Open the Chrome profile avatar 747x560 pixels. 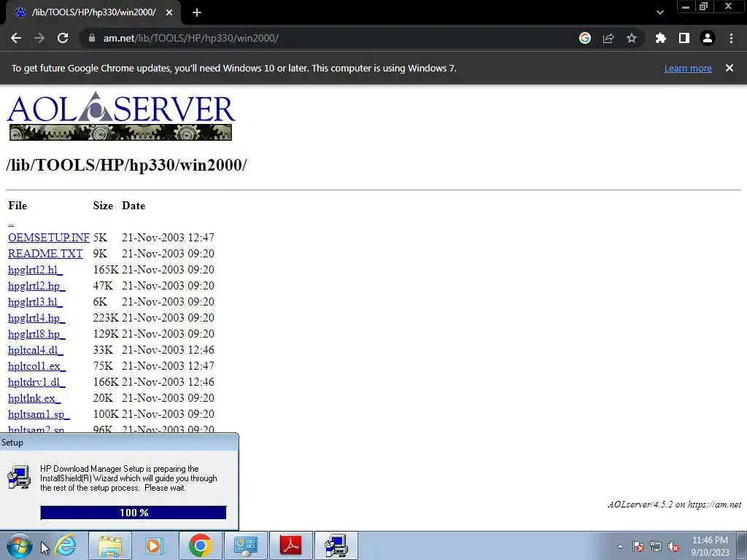[x=708, y=38]
